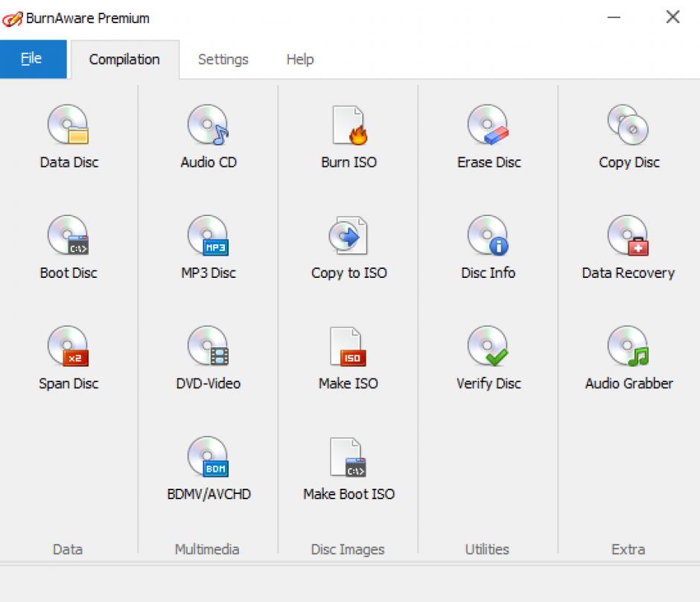Viewport: 700px width, 602px height.
Task: Click the 'Audio Grabber' label text
Action: tap(629, 384)
